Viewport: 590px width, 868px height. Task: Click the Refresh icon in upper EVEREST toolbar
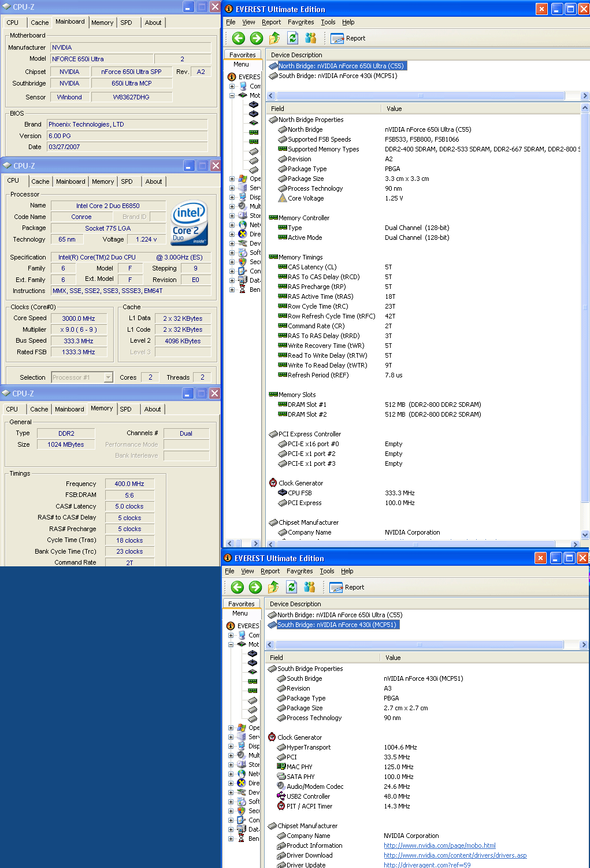(x=292, y=38)
